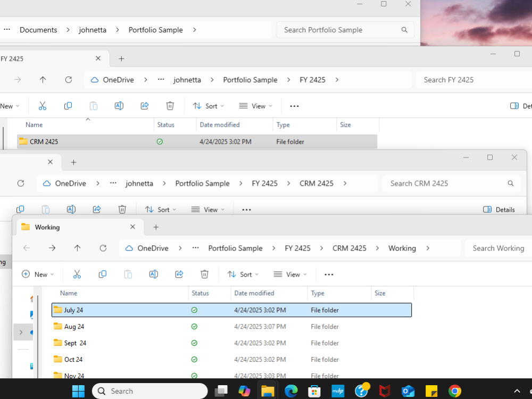532x399 pixels.
Task: Click Documents breadcrumb in Portfolio Sample window
Action: click(x=38, y=30)
